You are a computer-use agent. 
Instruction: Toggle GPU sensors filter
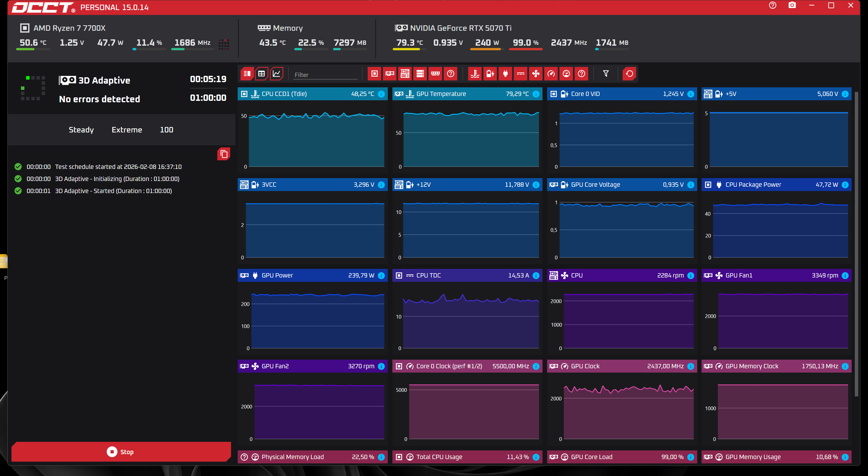390,74
